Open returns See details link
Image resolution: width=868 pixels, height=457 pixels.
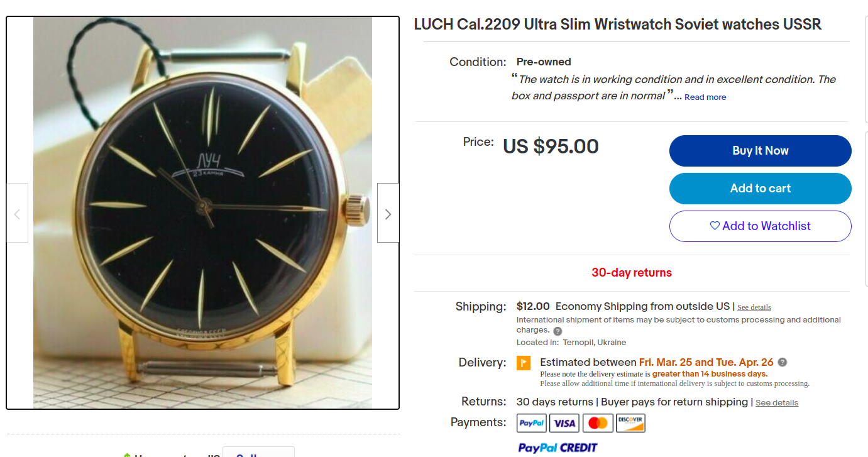[x=777, y=403]
